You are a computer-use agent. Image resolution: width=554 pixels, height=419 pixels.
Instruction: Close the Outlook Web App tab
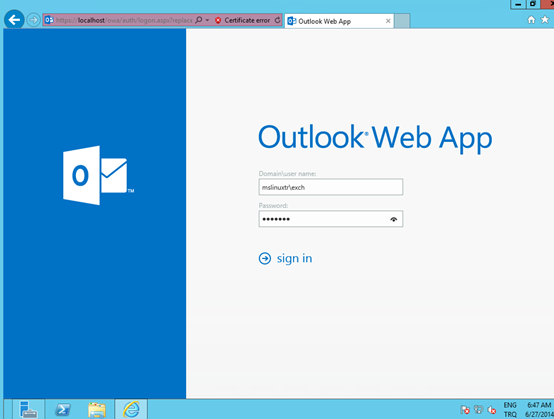(388, 21)
